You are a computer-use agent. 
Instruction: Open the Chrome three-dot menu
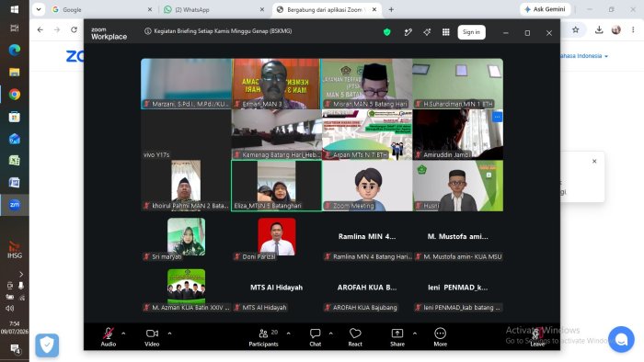pos(633,29)
